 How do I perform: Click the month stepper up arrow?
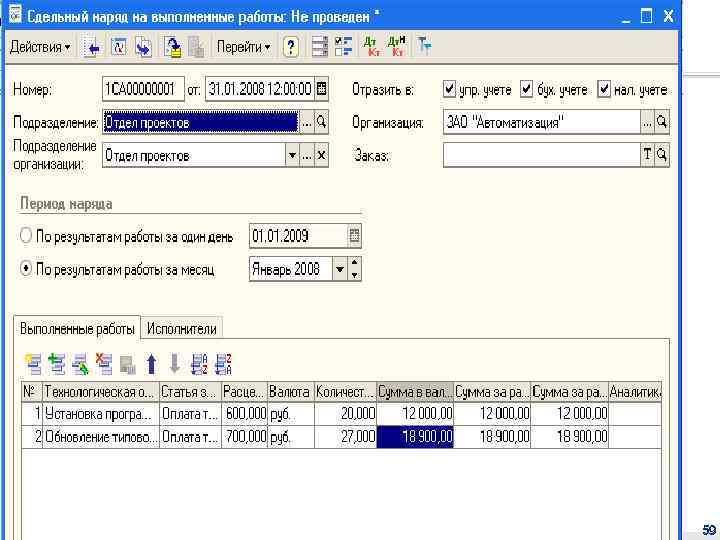[354, 264]
